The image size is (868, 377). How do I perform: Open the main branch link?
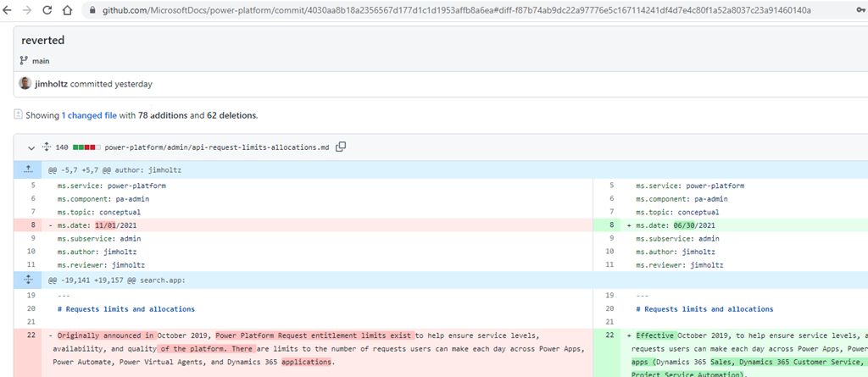[41, 61]
